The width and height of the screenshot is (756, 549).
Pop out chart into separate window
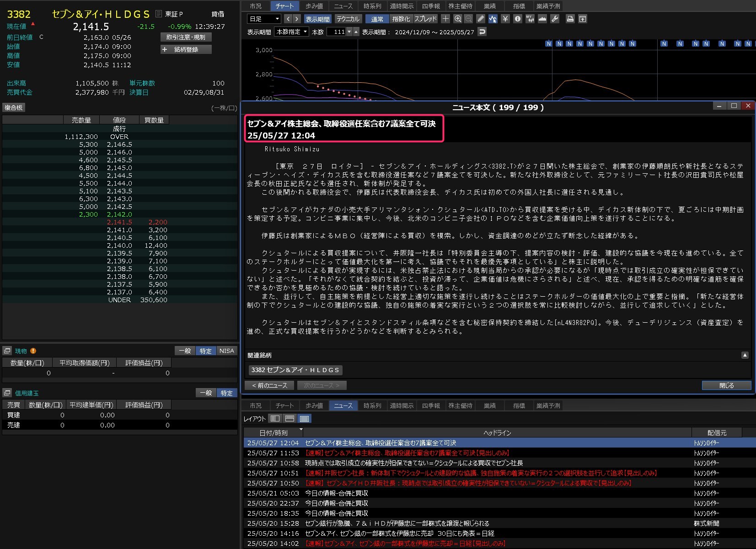[583, 19]
